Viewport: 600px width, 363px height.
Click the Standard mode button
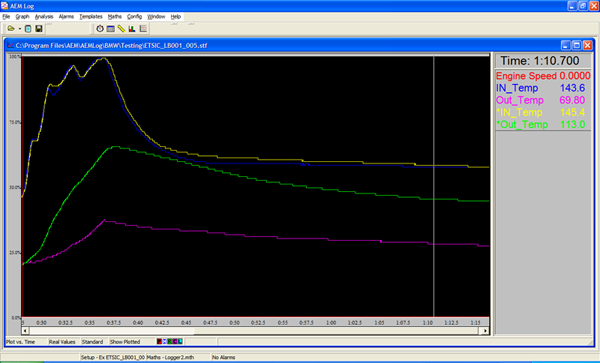coord(92,342)
